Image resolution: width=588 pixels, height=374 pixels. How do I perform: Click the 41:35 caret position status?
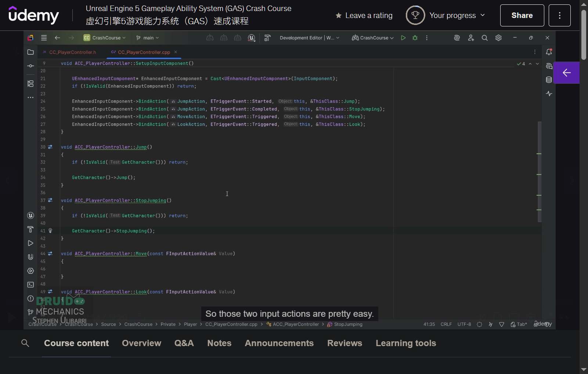[x=429, y=324]
